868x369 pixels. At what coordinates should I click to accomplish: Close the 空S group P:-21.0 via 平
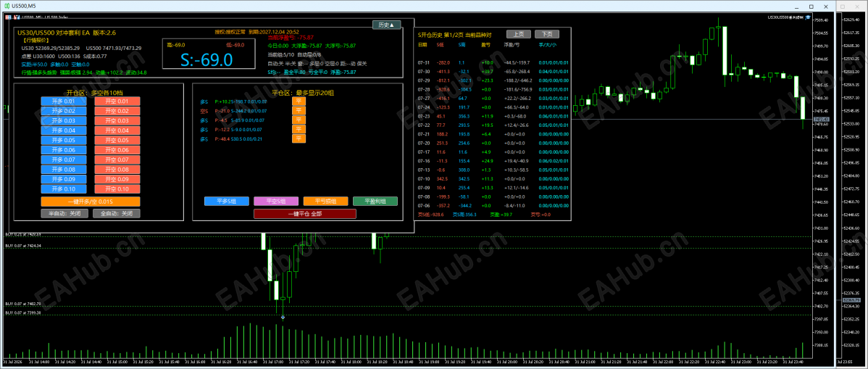(x=299, y=111)
